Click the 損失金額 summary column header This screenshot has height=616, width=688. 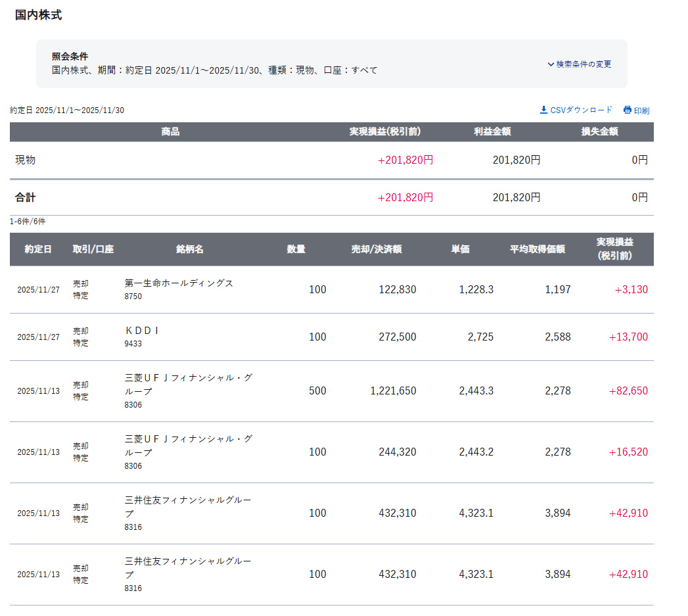pos(599,131)
